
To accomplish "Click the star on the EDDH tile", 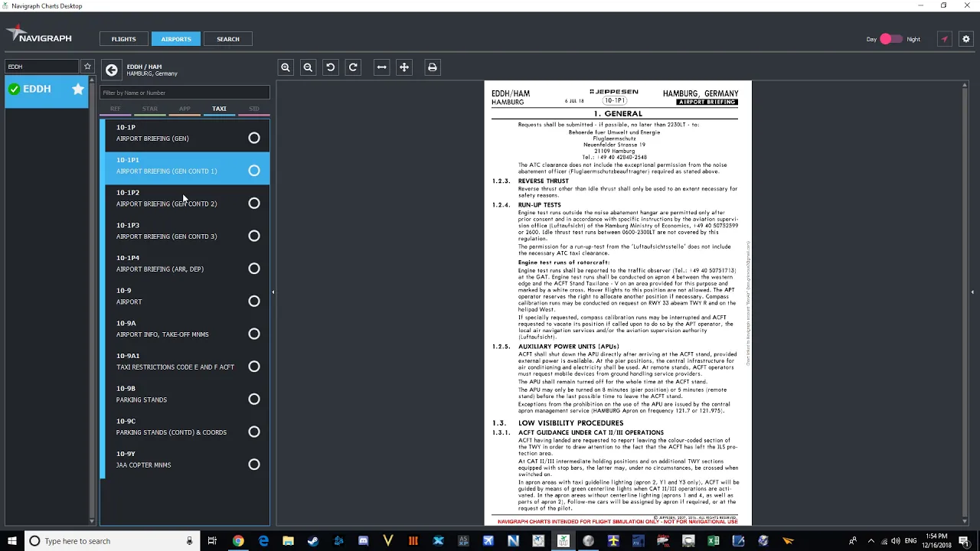I will [x=78, y=89].
